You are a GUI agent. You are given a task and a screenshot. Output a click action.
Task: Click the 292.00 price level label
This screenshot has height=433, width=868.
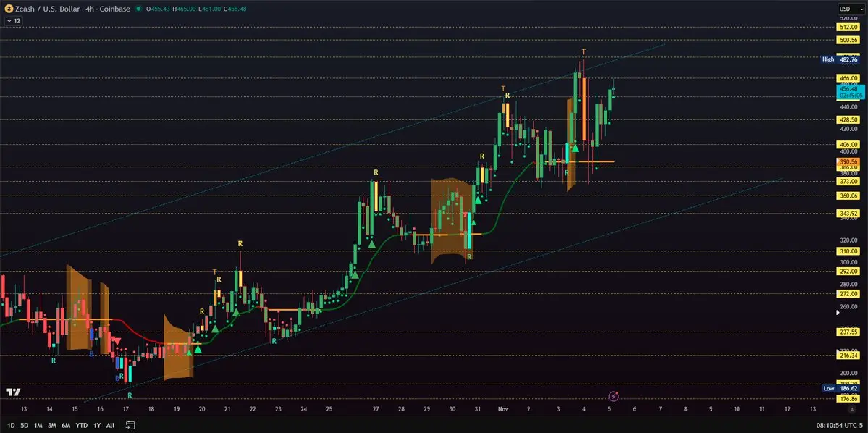coord(848,272)
